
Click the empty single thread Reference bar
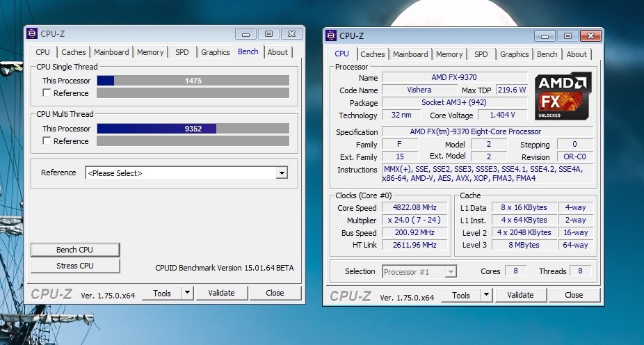[x=193, y=93]
